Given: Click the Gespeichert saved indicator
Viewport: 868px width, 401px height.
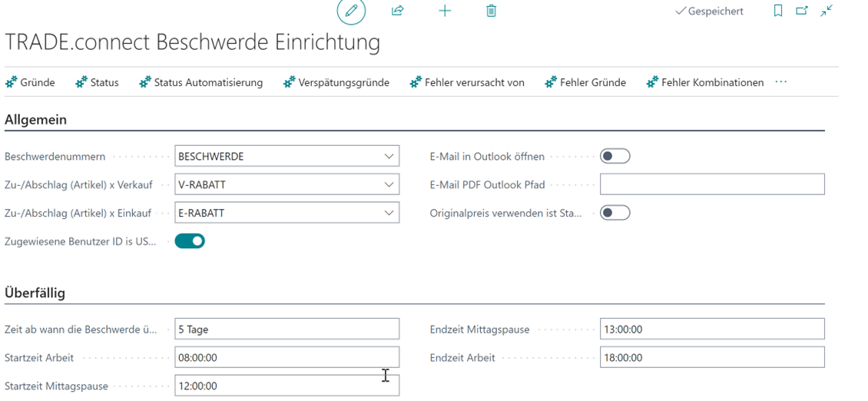Looking at the screenshot, I should click(x=709, y=11).
